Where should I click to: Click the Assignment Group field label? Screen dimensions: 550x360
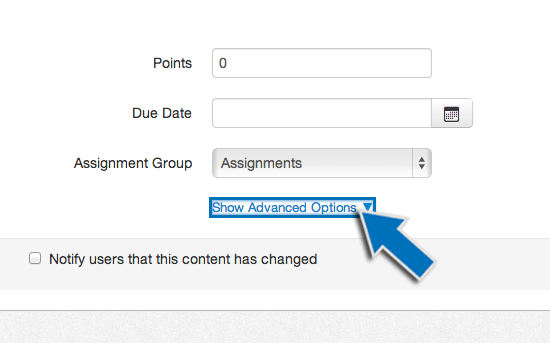pos(133,163)
